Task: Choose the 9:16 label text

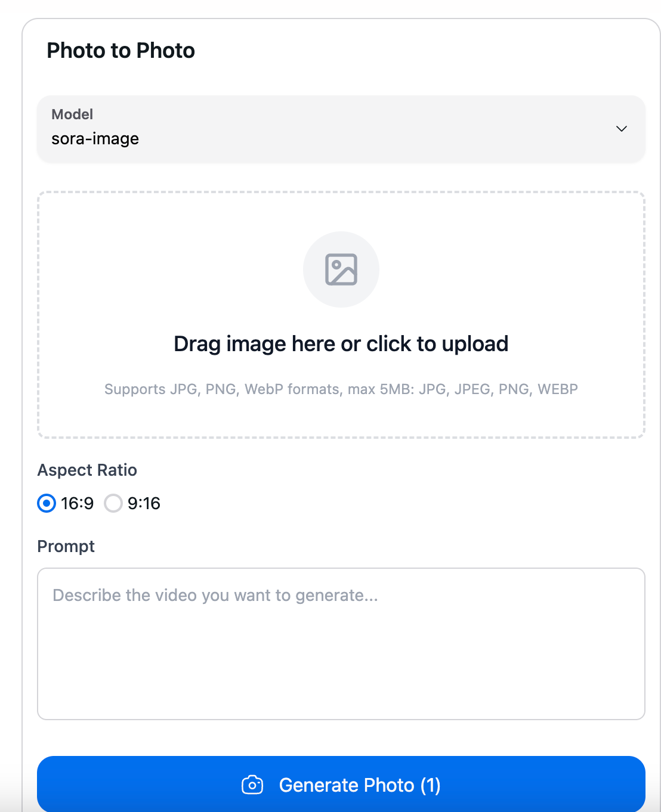Action: pyautogui.click(x=144, y=503)
